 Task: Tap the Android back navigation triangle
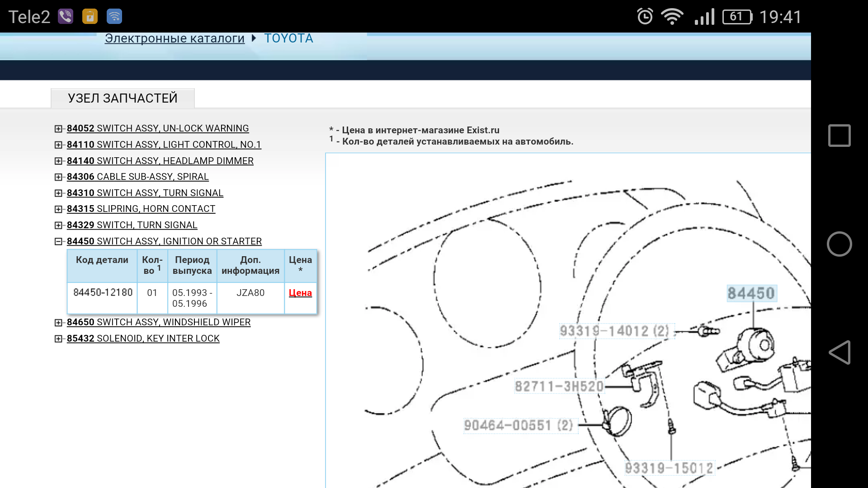[x=839, y=352]
